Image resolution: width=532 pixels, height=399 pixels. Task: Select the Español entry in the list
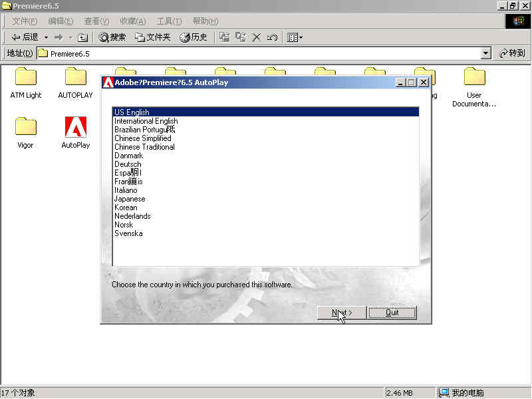tap(265, 173)
